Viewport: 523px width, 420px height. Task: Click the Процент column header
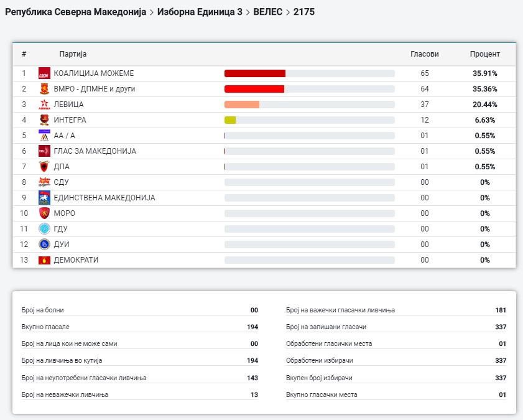pyautogui.click(x=484, y=54)
